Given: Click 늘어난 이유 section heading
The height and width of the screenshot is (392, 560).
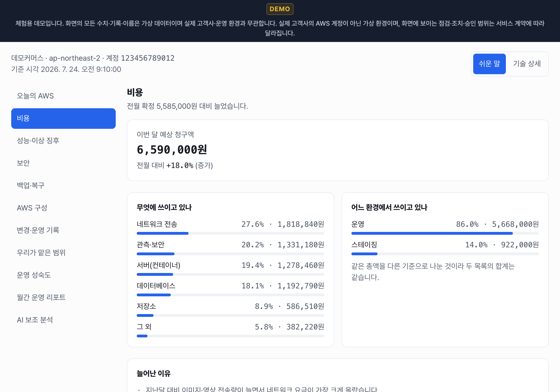Looking at the screenshot, I should [x=153, y=374].
